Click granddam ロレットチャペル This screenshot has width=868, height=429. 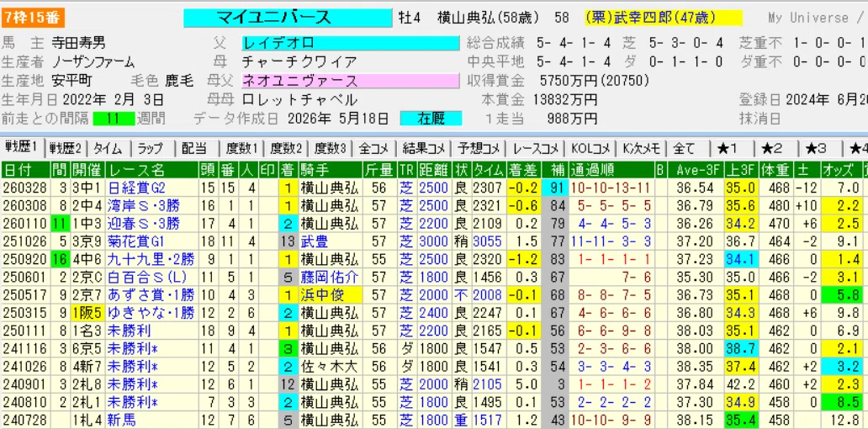pyautogui.click(x=299, y=100)
